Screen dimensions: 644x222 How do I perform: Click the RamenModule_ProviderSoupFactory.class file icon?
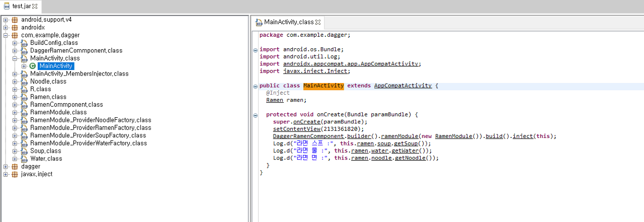(x=24, y=135)
